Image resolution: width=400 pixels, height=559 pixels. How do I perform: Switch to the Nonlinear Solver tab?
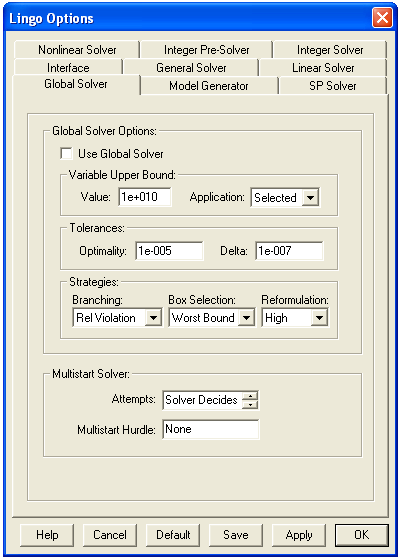(77, 50)
